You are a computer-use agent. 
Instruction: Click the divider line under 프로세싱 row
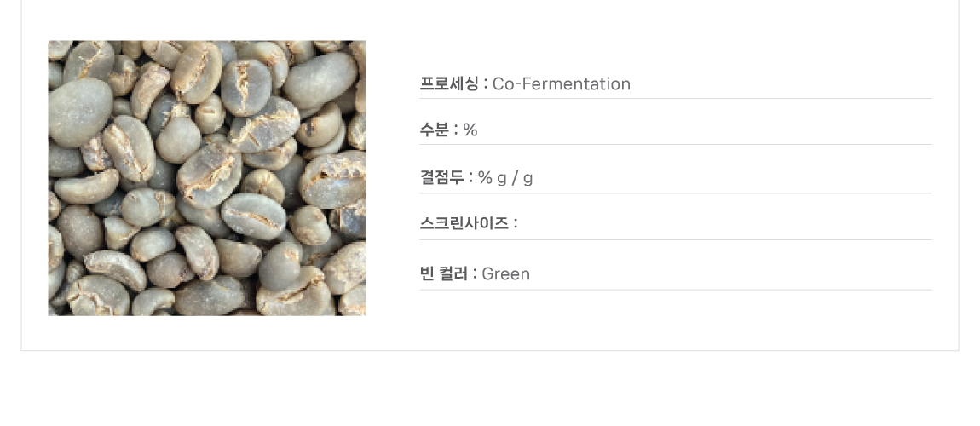tap(676, 99)
